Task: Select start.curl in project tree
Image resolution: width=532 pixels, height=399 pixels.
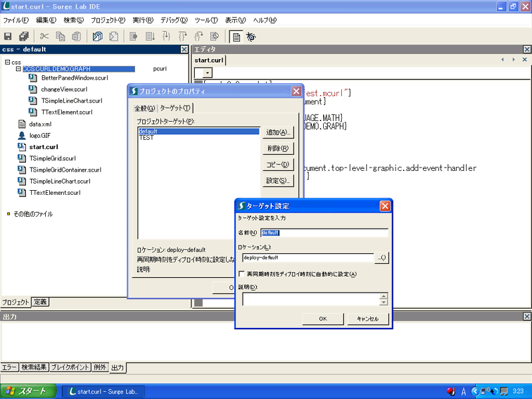Action: coord(44,147)
